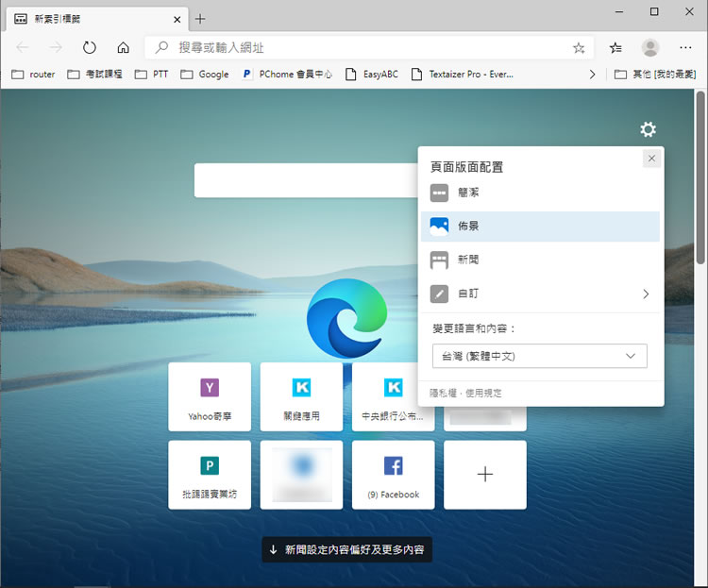The image size is (708, 588).
Task: Open the Yahoo奇摩 quick link tile
Action: (210, 396)
